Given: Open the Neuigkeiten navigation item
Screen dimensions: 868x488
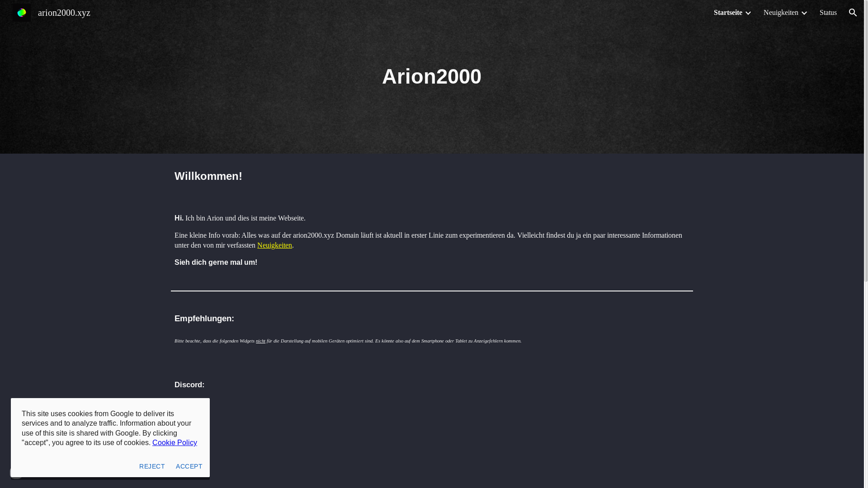Looking at the screenshot, I should point(780,13).
